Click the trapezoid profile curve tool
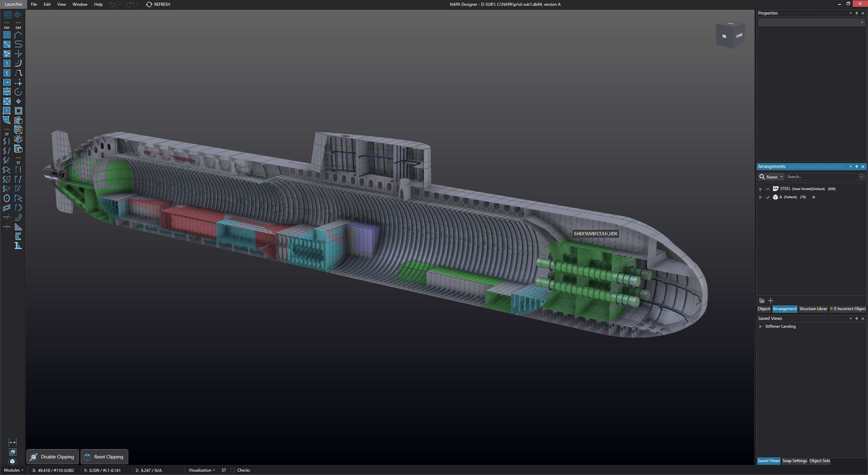This screenshot has height=475, width=868. [x=18, y=73]
